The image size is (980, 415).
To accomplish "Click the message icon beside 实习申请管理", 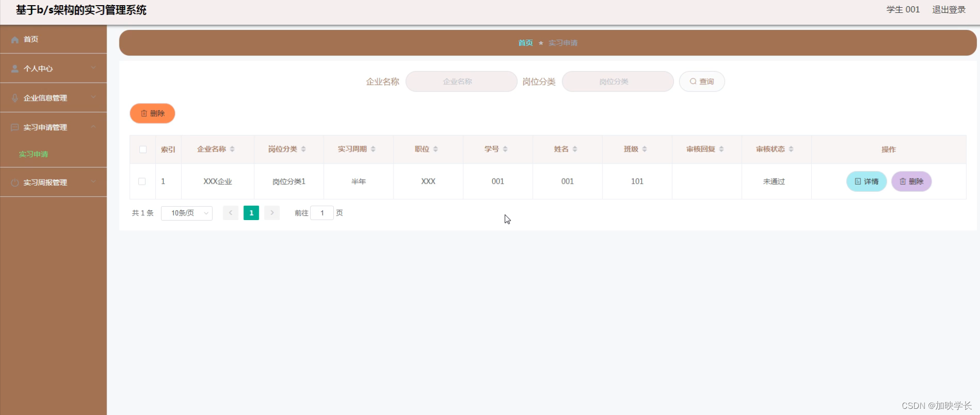I will [15, 128].
